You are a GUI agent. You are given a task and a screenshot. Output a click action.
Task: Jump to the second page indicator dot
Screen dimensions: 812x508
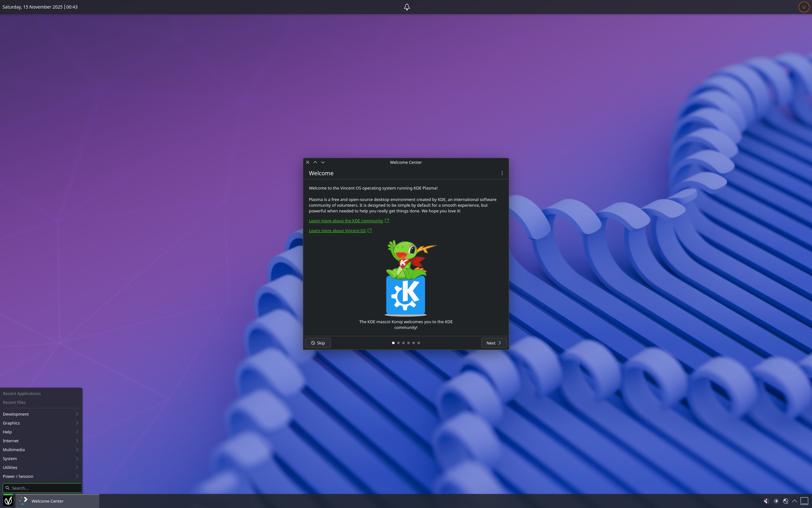click(398, 343)
